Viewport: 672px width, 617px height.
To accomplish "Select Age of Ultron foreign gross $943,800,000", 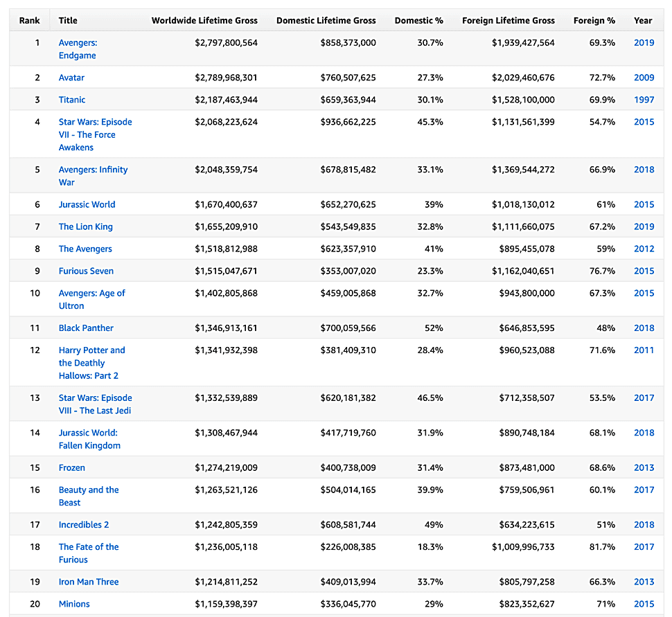I will (527, 294).
